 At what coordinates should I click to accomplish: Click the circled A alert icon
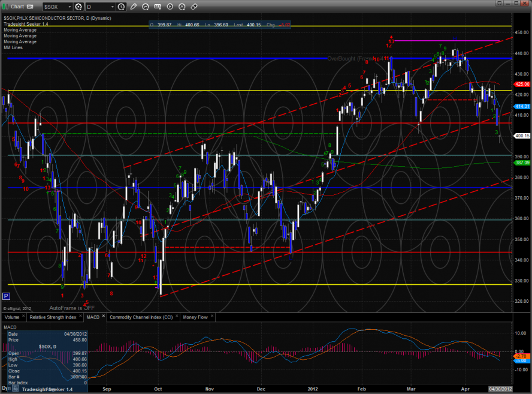pos(183,7)
